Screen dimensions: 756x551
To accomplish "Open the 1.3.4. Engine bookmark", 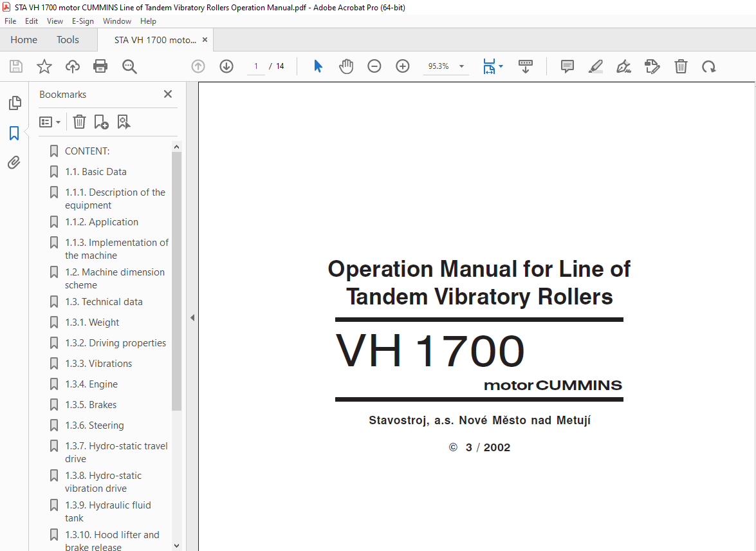I will click(91, 384).
